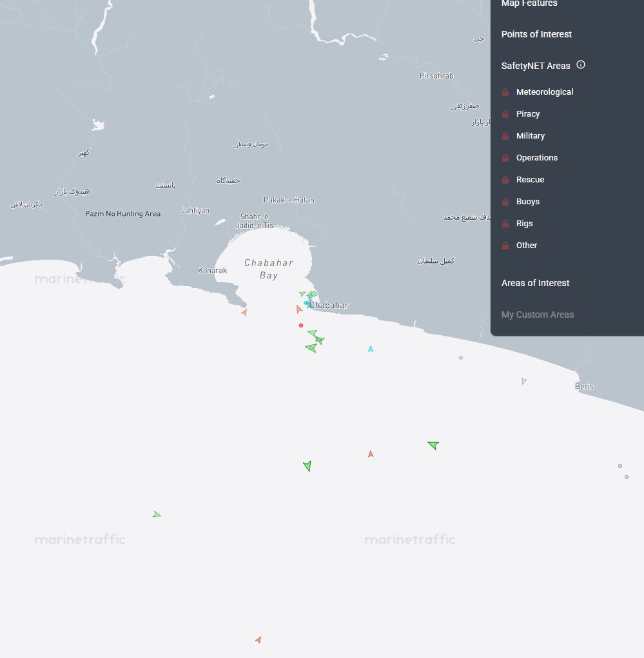Enable the Meteorological SafetyNET layer
Image resolution: width=644 pixels, height=658 pixels.
(545, 92)
